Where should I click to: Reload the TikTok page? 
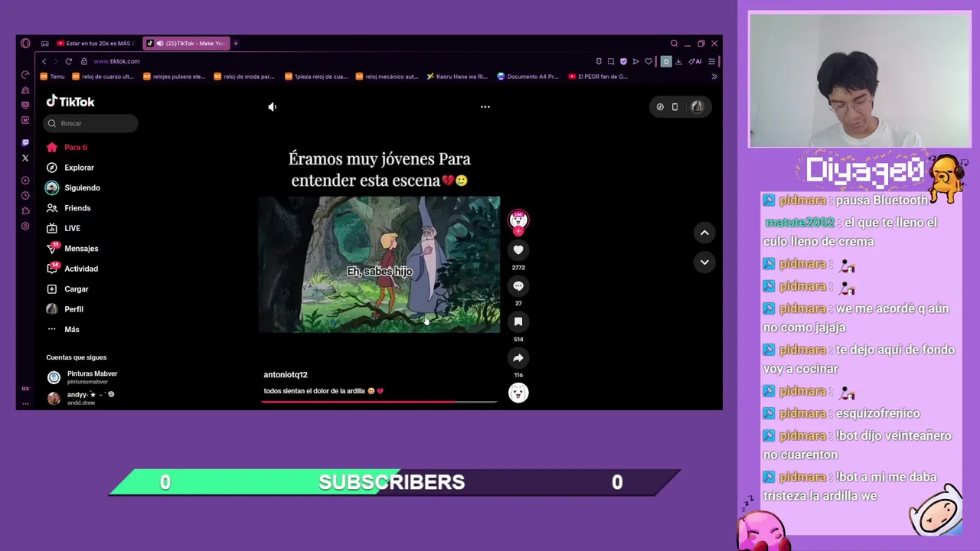click(x=68, y=61)
